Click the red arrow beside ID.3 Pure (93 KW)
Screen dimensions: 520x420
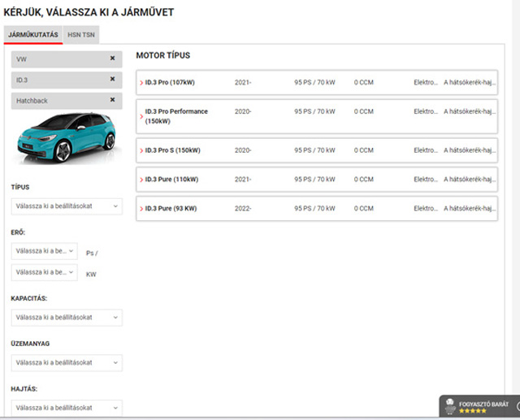click(141, 209)
